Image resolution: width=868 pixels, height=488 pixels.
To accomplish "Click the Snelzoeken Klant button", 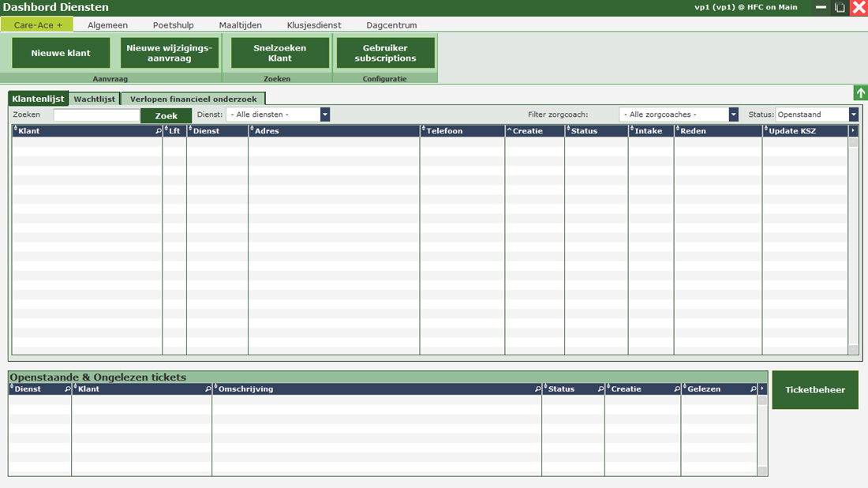I will coord(279,53).
